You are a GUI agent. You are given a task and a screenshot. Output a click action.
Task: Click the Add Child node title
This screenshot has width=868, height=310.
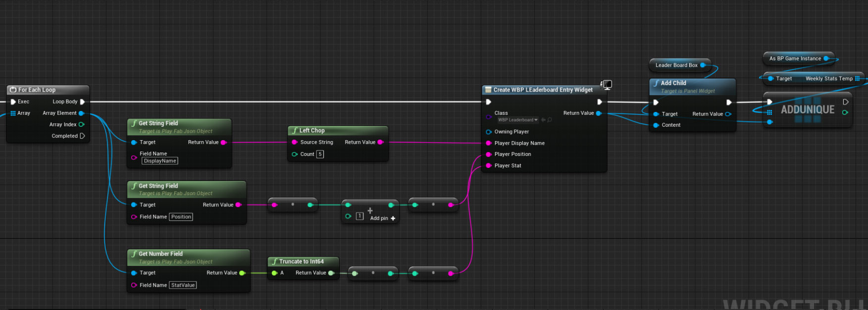[673, 83]
